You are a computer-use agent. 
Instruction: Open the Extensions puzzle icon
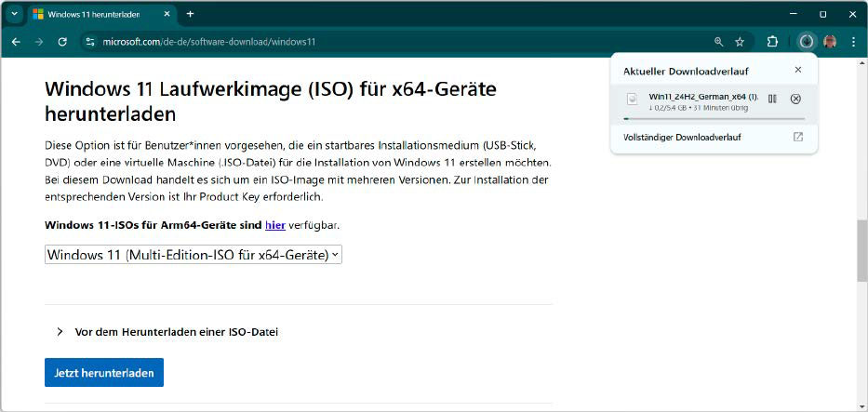pyautogui.click(x=772, y=42)
